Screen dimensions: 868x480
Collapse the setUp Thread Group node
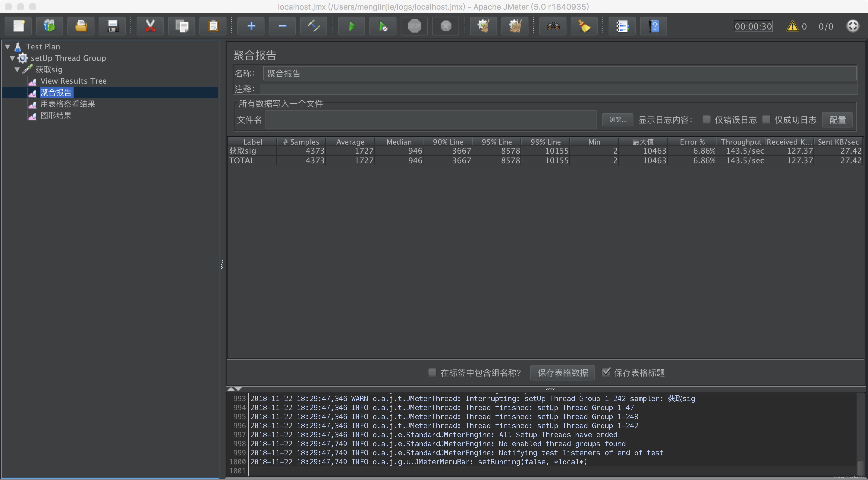pyautogui.click(x=13, y=58)
